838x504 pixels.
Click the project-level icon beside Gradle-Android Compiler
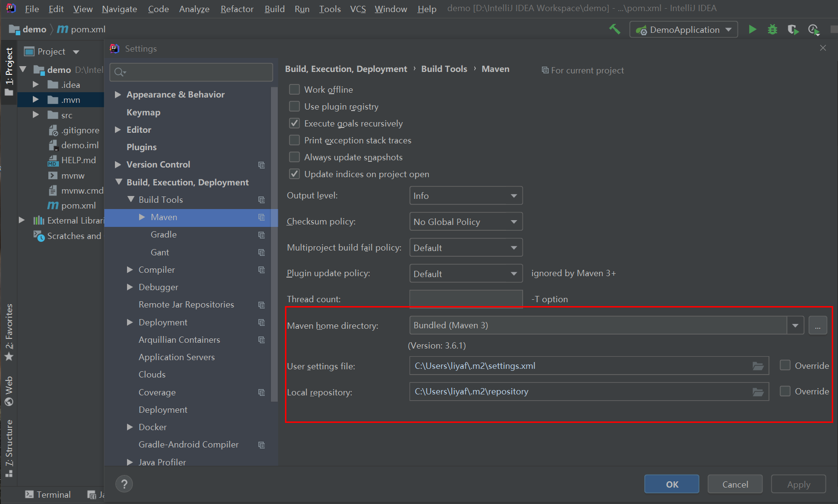click(x=261, y=445)
